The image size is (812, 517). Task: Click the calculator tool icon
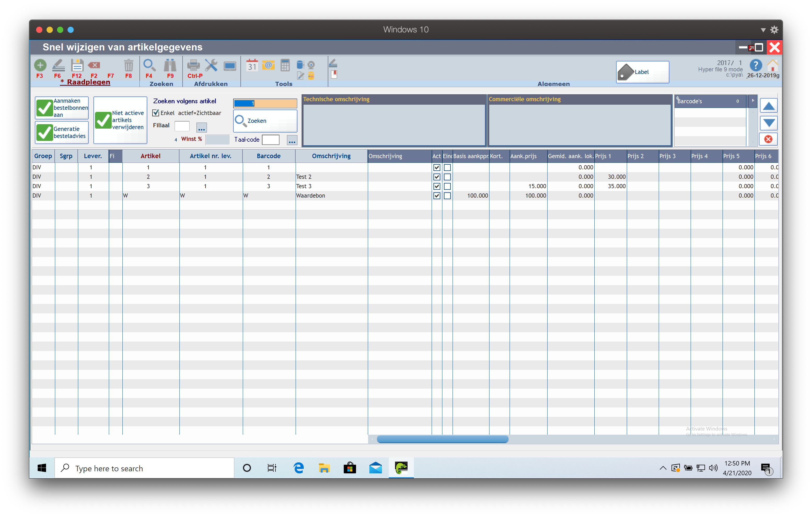pos(285,65)
